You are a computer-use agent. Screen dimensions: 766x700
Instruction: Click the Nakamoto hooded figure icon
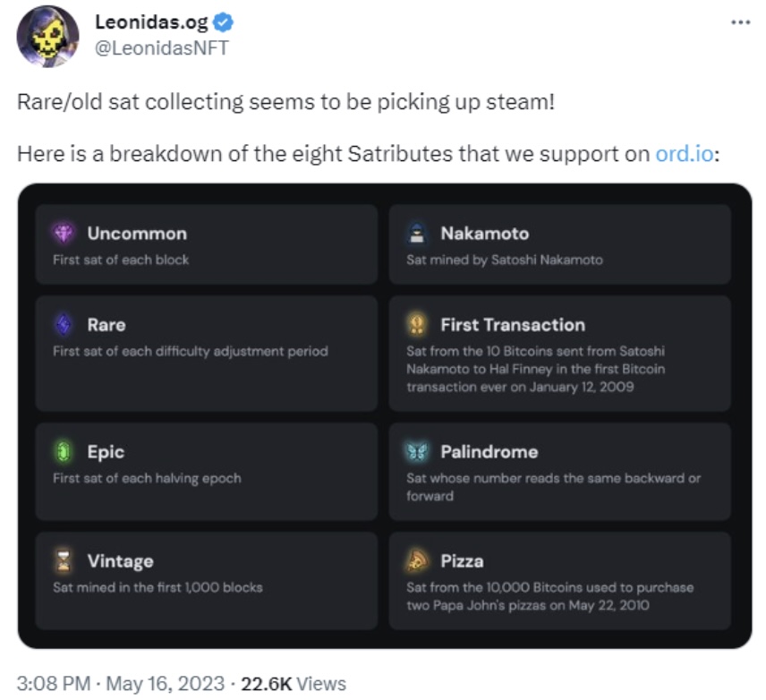coord(417,234)
